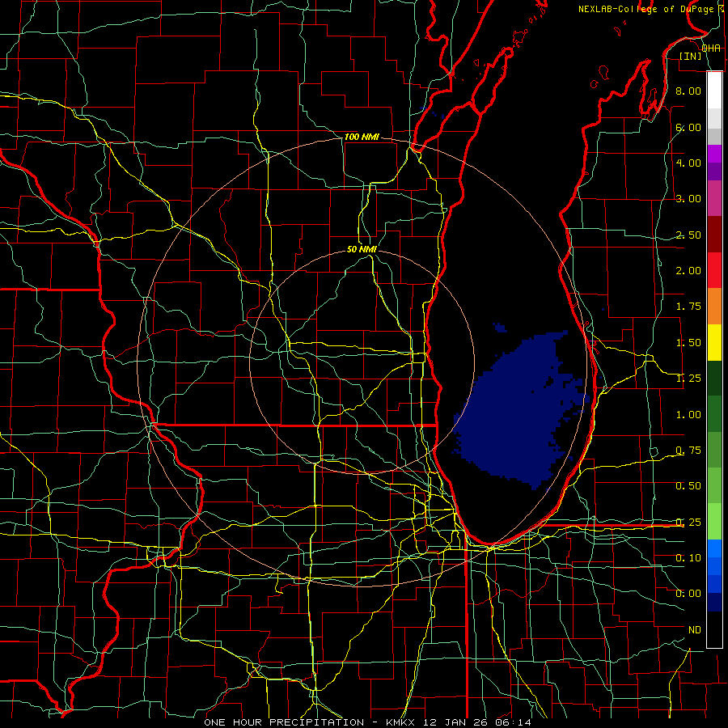
Task: Select the 0.10 legend value
Action: [688, 558]
